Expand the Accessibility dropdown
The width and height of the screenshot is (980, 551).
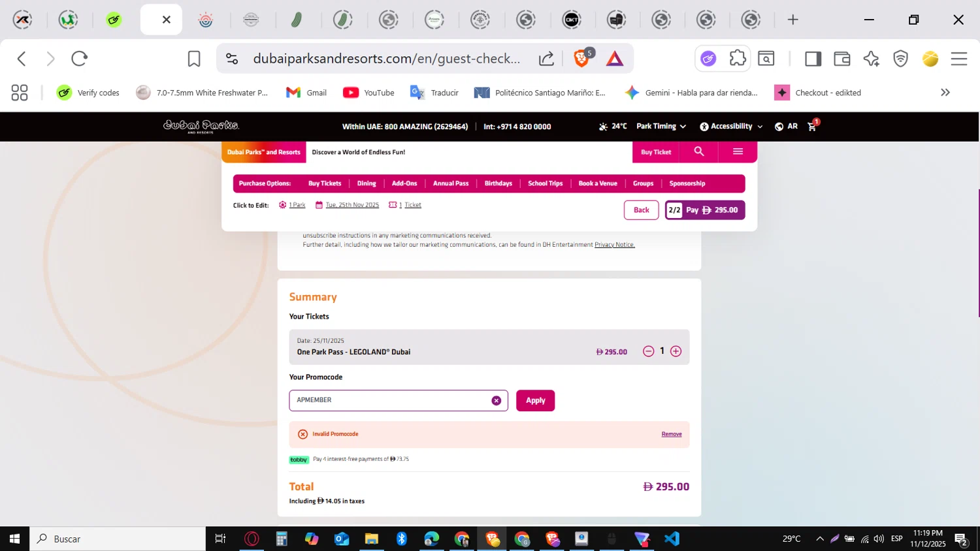coord(731,127)
